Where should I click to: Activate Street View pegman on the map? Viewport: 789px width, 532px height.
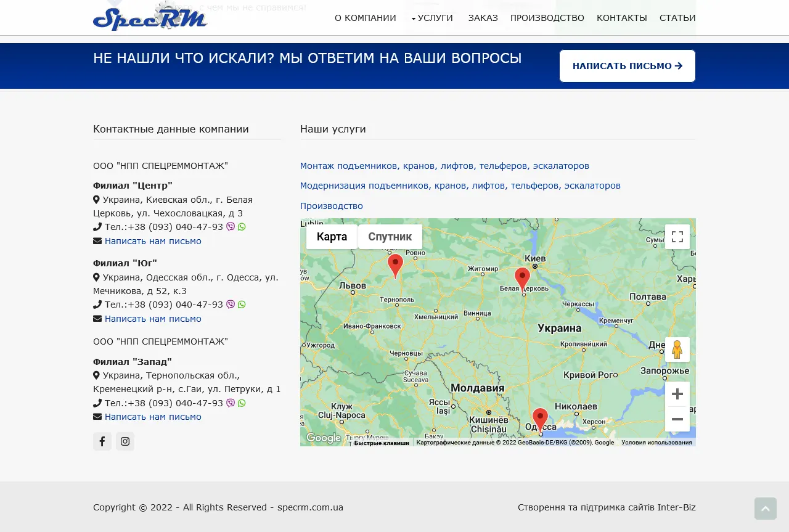(x=677, y=350)
